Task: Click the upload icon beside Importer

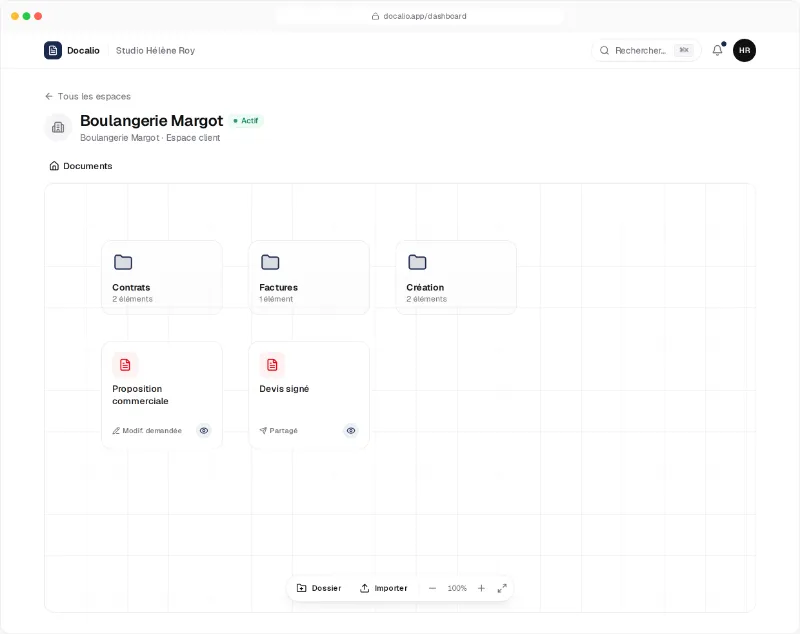Action: (x=364, y=588)
